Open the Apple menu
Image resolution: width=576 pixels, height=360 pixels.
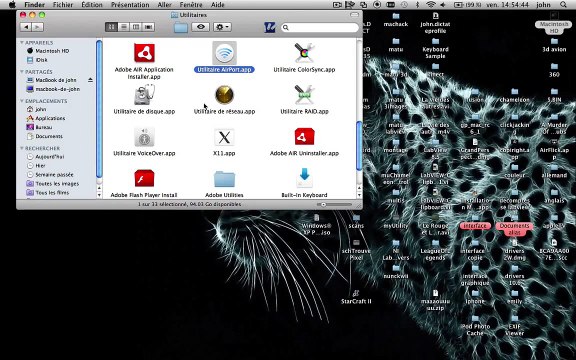(x=12, y=5)
